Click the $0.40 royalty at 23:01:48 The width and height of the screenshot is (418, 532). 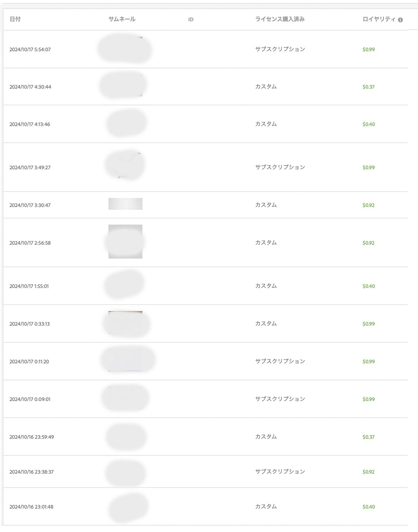click(x=369, y=507)
